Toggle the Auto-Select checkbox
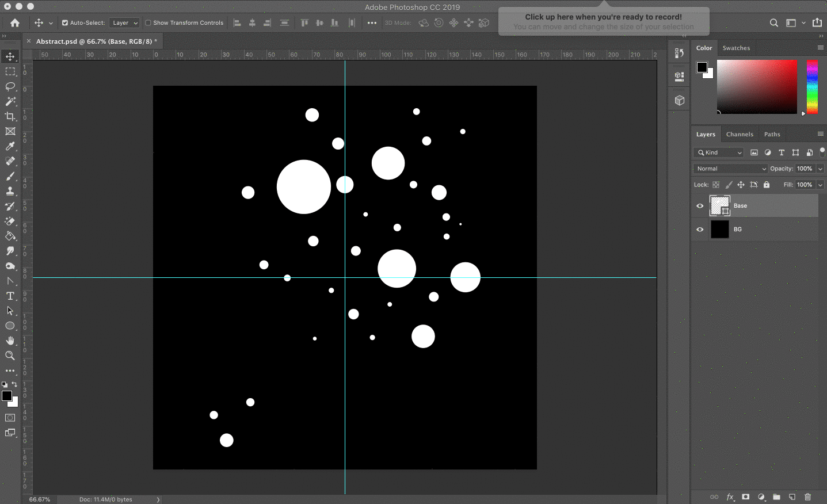827x504 pixels. [65, 23]
